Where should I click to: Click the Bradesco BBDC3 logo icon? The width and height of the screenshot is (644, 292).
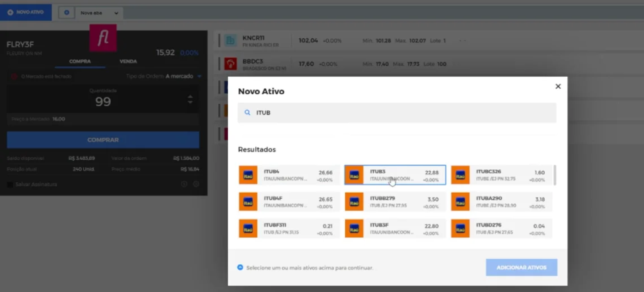pos(230,64)
